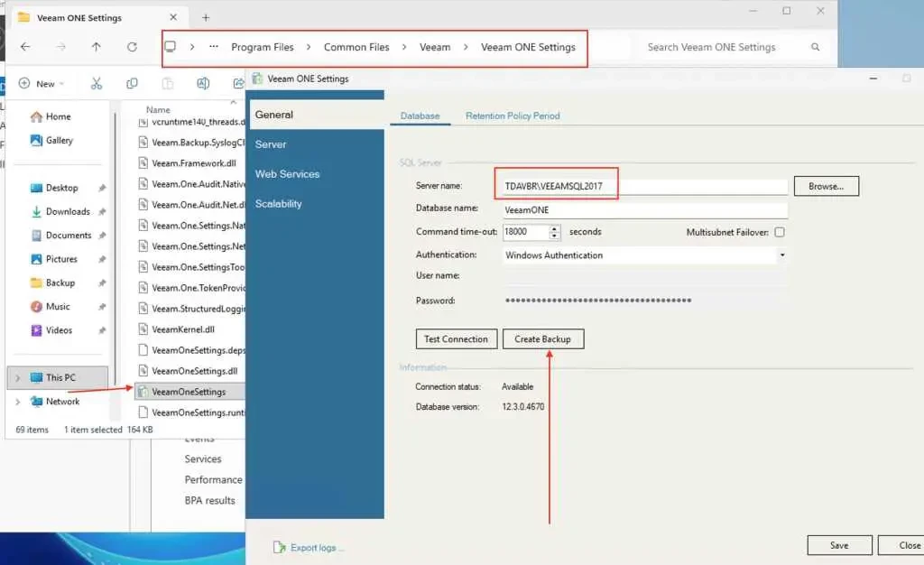924x565 pixels.
Task: Expand chevron after Program Files
Action: 309,47
